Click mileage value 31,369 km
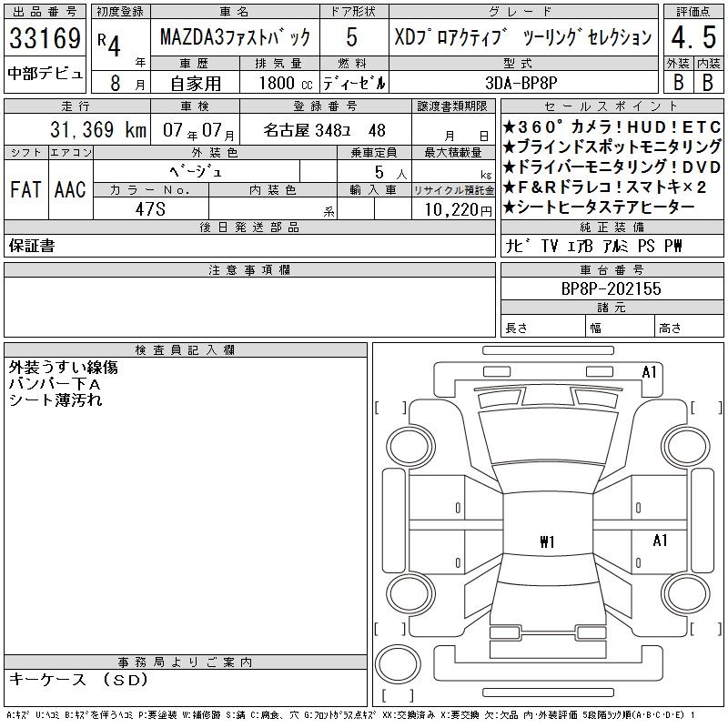Image resolution: width=728 pixels, height=728 pixels. click(x=98, y=129)
